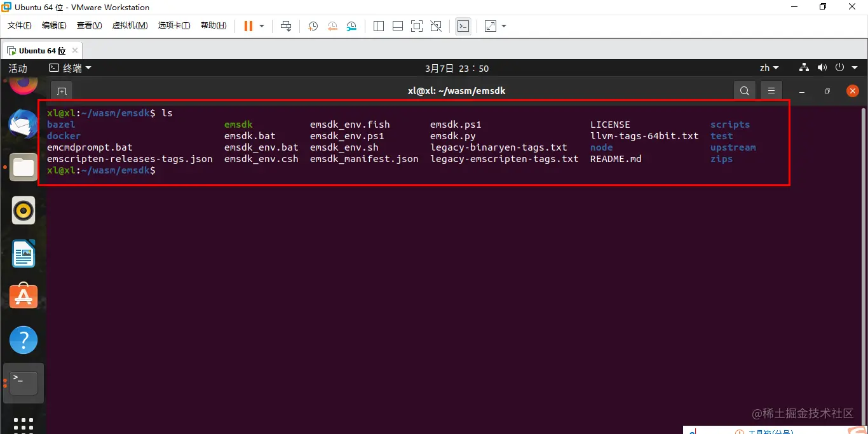Viewport: 868px width, 434px height.
Task: Open the zh input language dropdown
Action: pyautogui.click(x=770, y=68)
